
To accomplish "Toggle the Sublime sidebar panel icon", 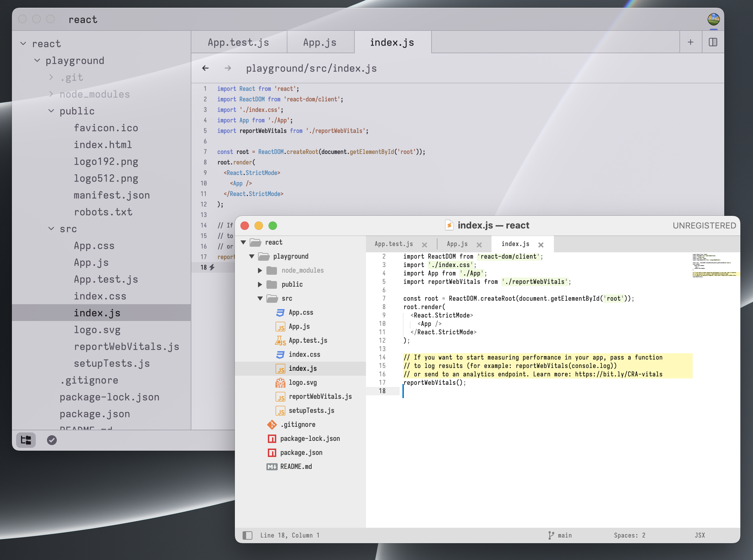I will pos(247,535).
